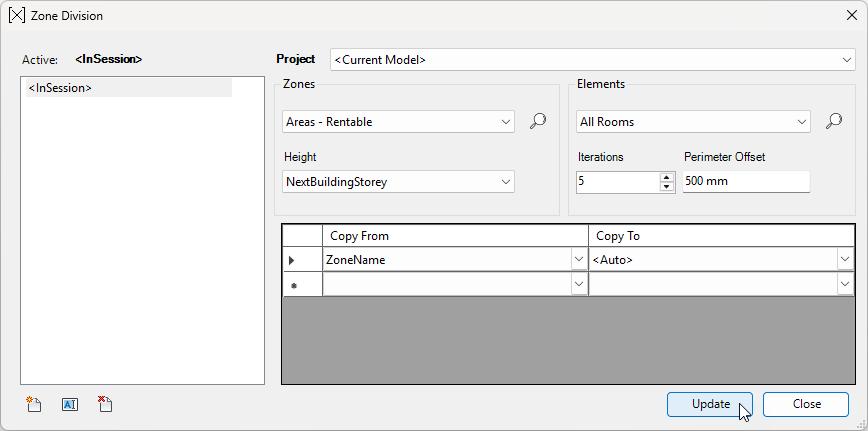Open the ZoneName Copy From dropdown

click(578, 260)
